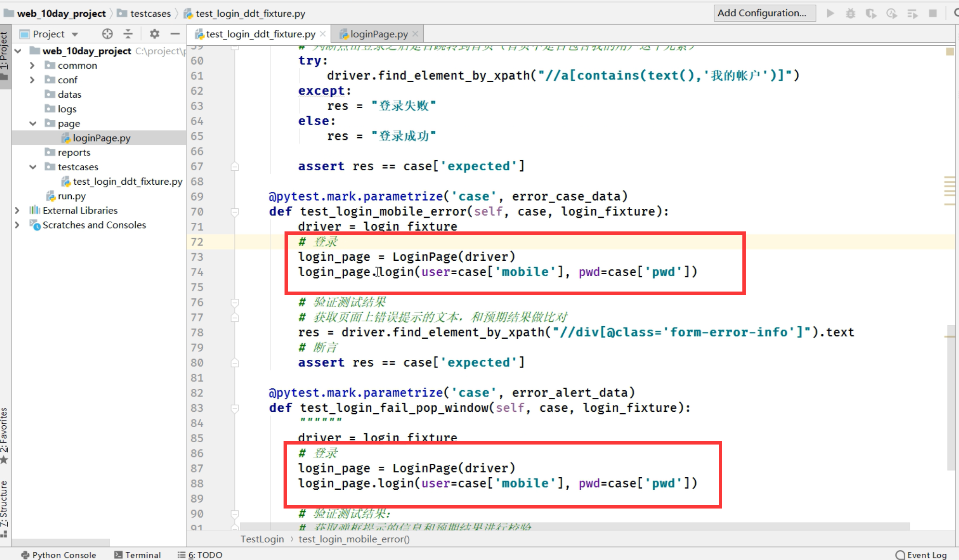Collapse the testcases folder
Screen dimensions: 959x560
32,167
